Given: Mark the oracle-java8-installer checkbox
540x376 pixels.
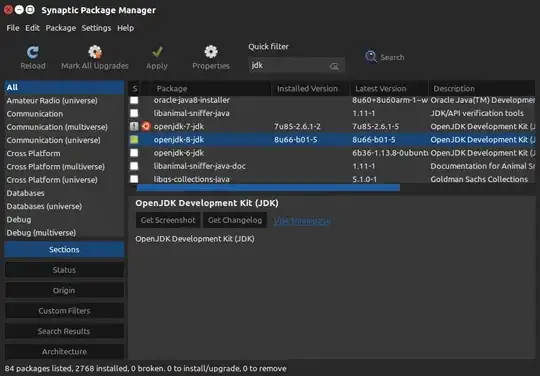Looking at the screenshot, I should [134, 100].
